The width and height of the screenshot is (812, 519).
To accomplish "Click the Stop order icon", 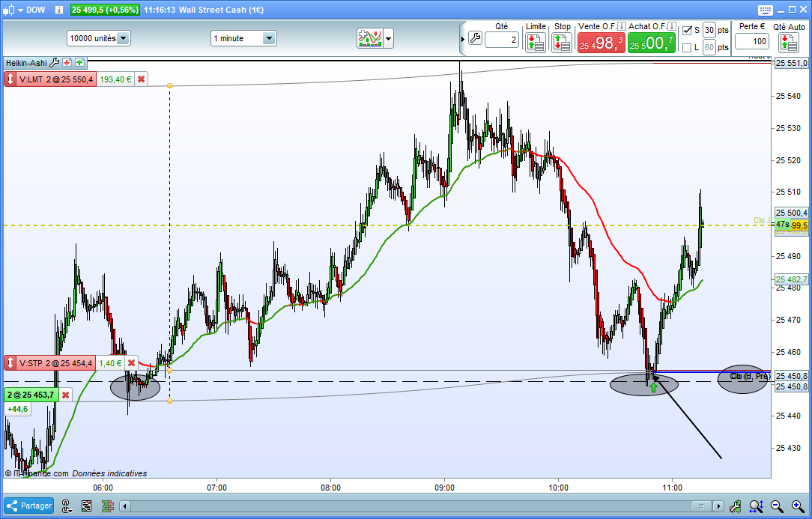I will click(562, 43).
